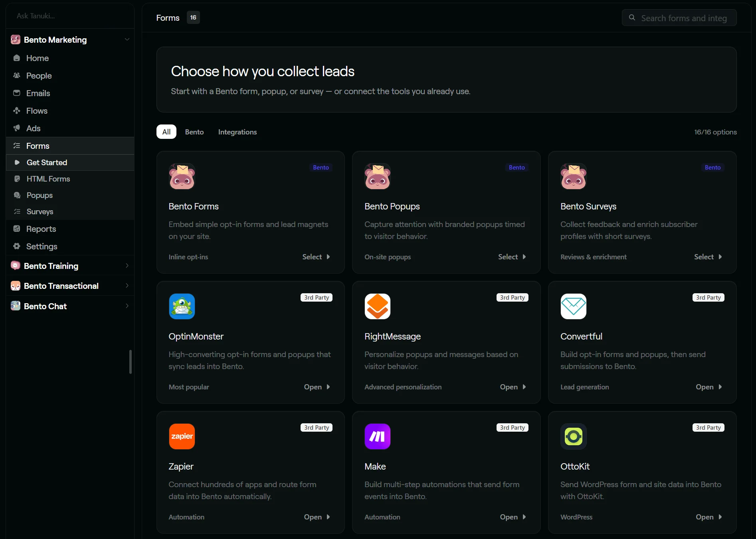Screen dimensions: 756x539
Task: Open the OptinMonster integration
Action: 317,387
